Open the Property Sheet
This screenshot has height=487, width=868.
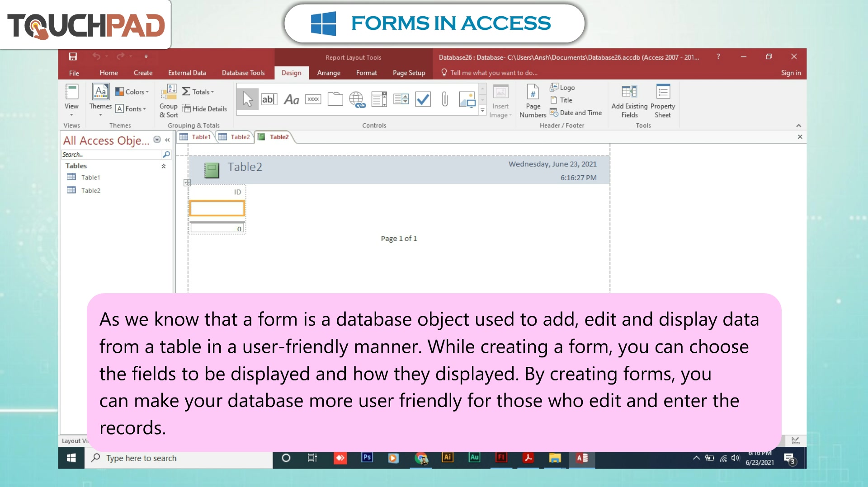pyautogui.click(x=663, y=101)
